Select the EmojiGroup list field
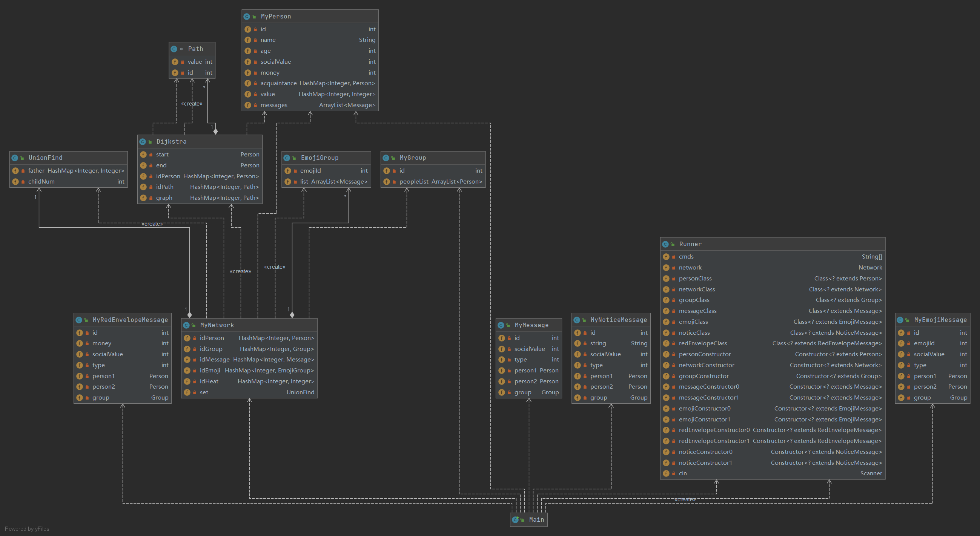The image size is (980, 536). point(326,182)
